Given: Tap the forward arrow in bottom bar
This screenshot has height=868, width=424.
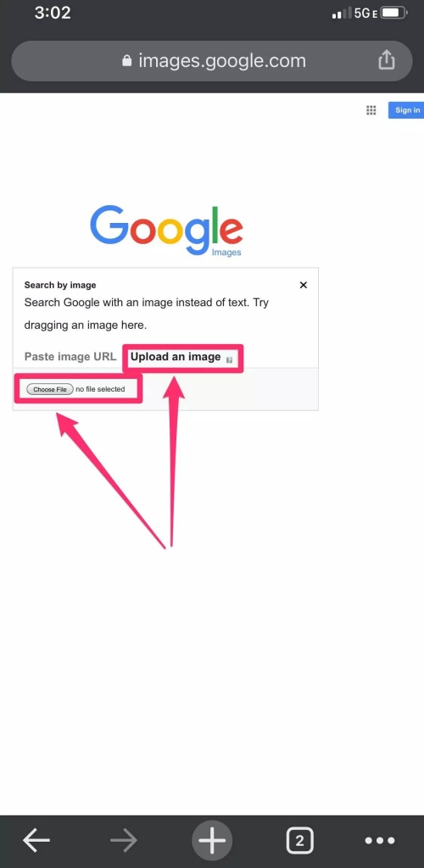Looking at the screenshot, I should click(x=124, y=841).
